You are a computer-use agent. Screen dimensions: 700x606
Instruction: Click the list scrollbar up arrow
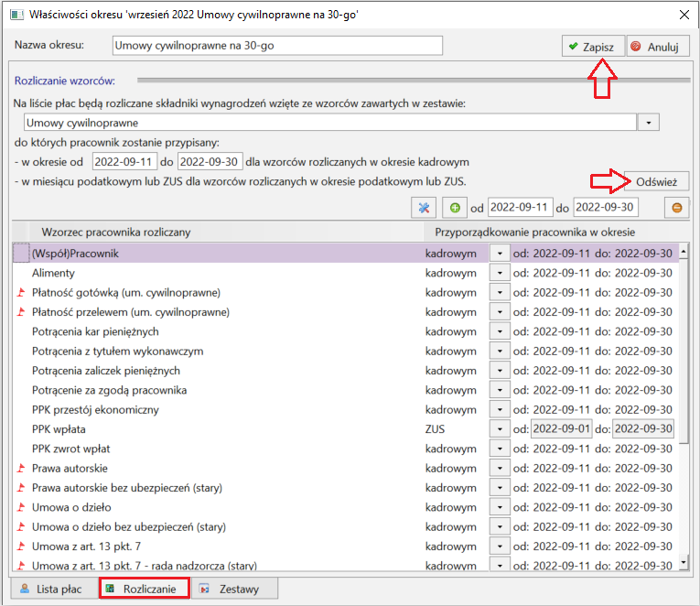[x=684, y=252]
